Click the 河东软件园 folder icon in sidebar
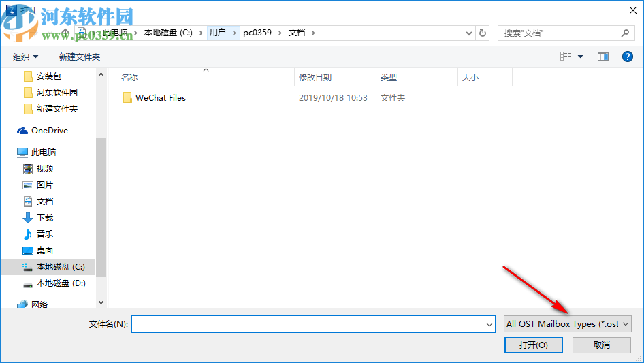The image size is (644, 363). [28, 93]
